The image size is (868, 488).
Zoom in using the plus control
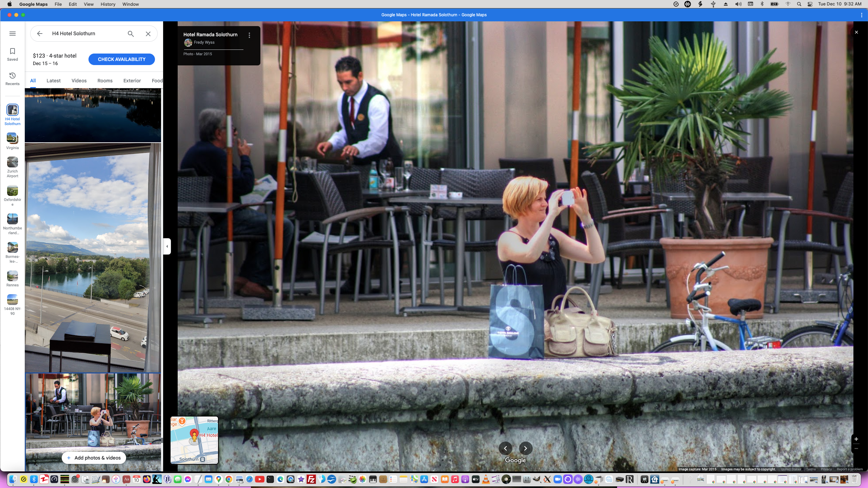[856, 439]
